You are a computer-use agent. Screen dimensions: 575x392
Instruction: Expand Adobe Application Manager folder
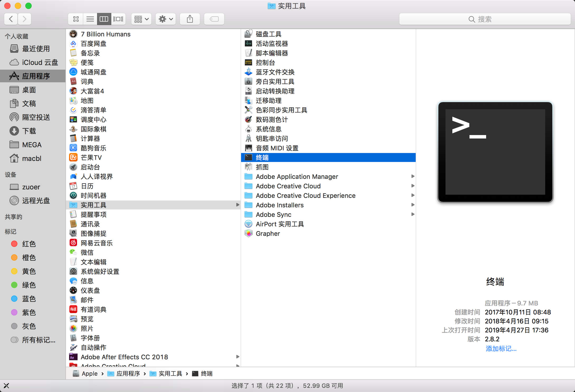point(413,176)
